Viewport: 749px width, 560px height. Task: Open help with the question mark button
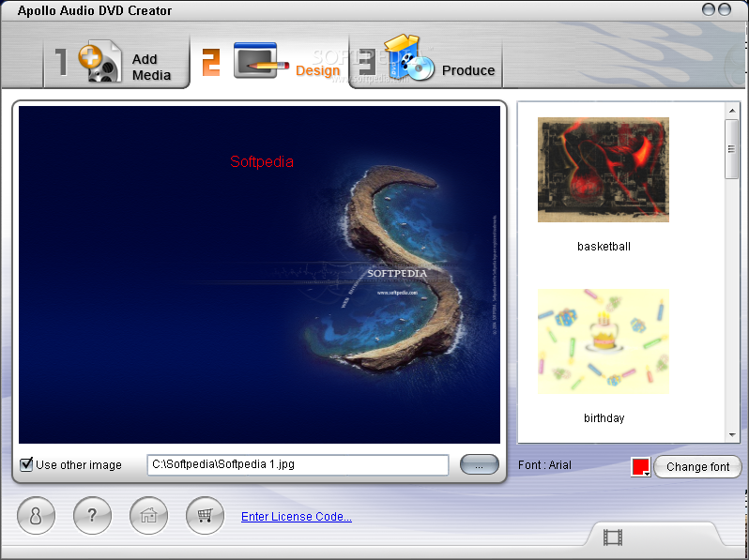(x=92, y=516)
